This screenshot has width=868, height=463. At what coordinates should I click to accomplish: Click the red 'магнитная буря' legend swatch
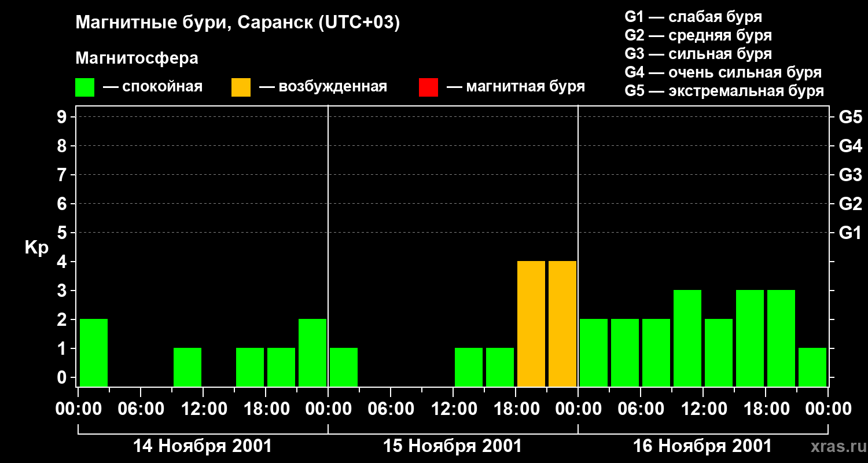428,87
